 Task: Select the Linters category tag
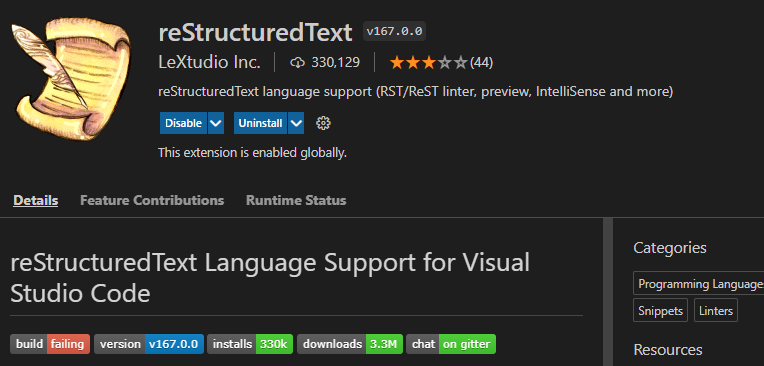pos(716,310)
